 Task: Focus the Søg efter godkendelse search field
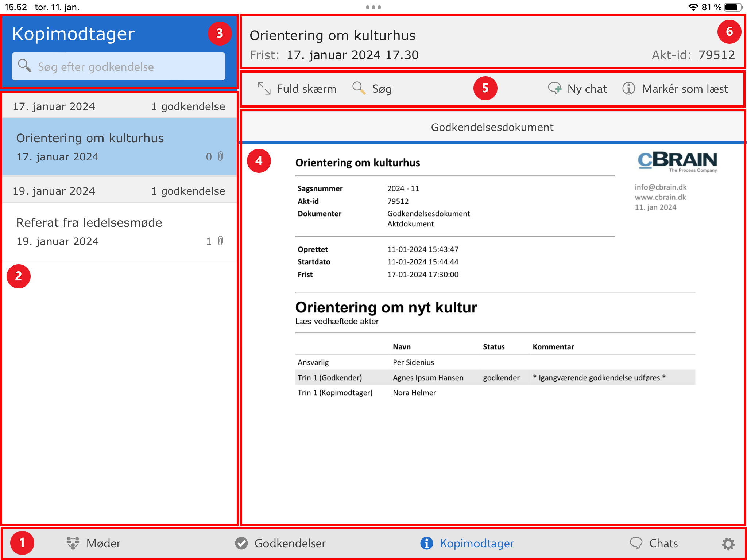pyautogui.click(x=119, y=67)
